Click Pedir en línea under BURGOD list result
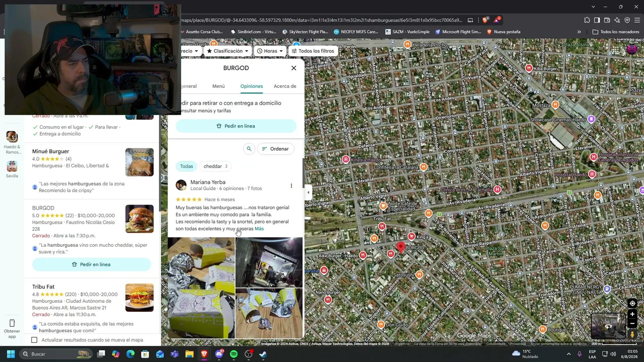Image resolution: width=644 pixels, height=362 pixels. [92, 264]
